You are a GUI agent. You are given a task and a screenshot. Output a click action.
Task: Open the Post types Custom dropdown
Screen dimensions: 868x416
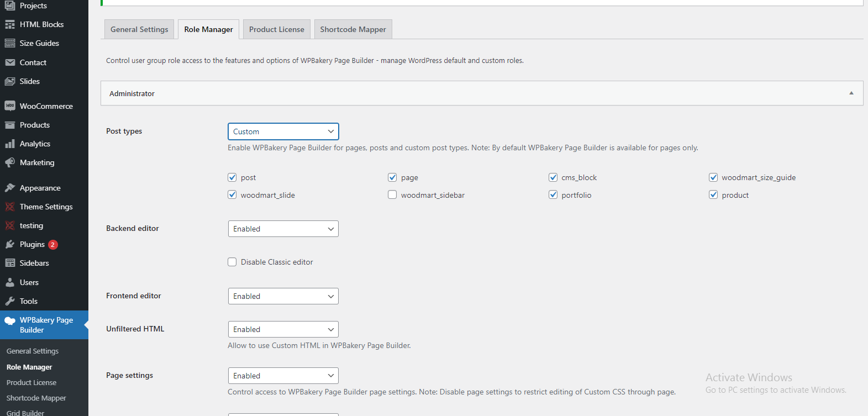[283, 131]
